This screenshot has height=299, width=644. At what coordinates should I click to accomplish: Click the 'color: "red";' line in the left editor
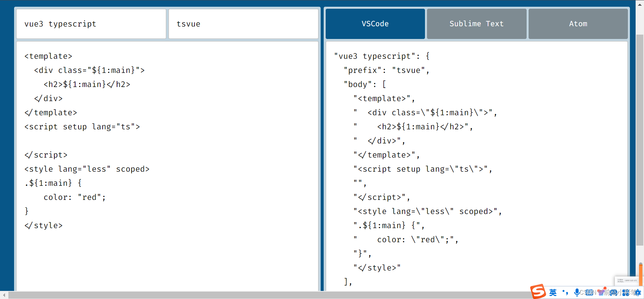(x=75, y=197)
